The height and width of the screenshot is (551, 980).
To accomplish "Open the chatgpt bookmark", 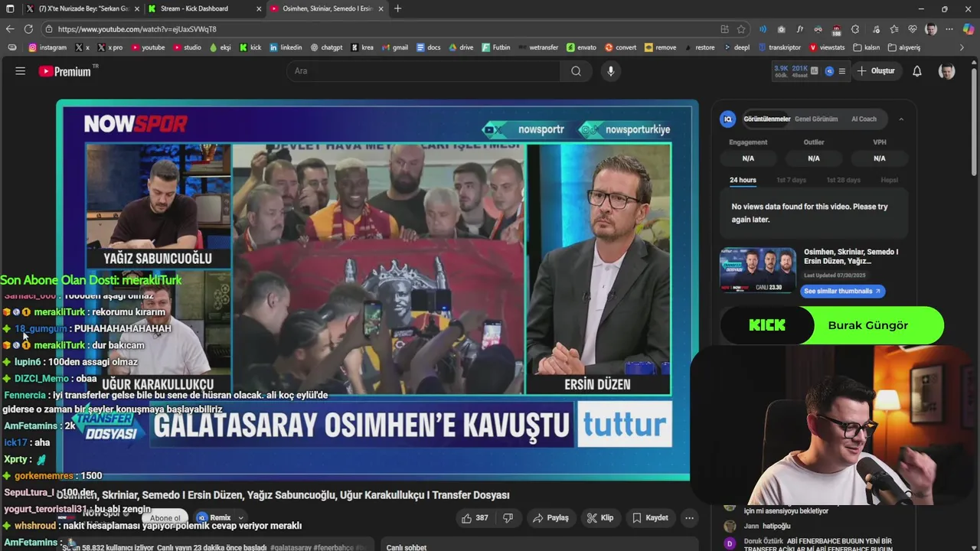I will (326, 47).
